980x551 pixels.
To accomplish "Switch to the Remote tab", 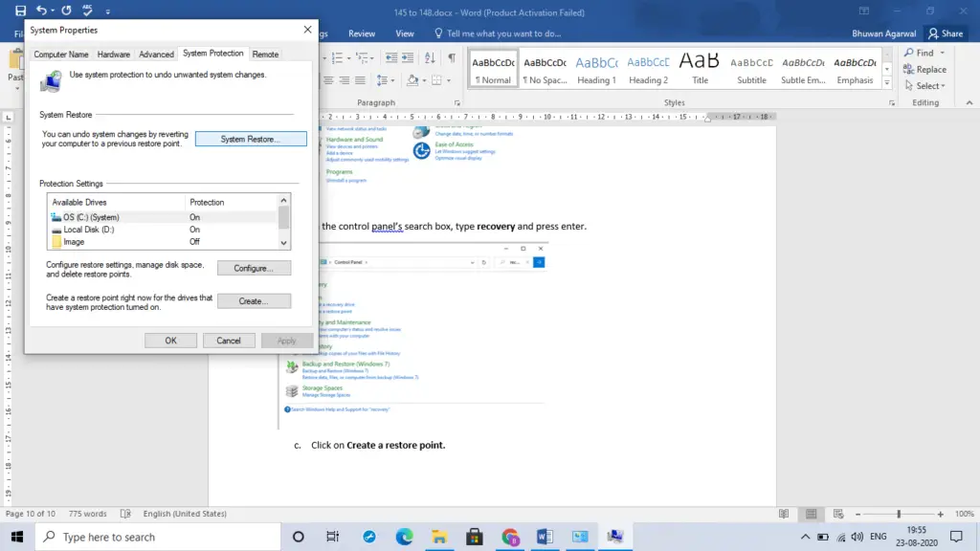I will tap(266, 55).
